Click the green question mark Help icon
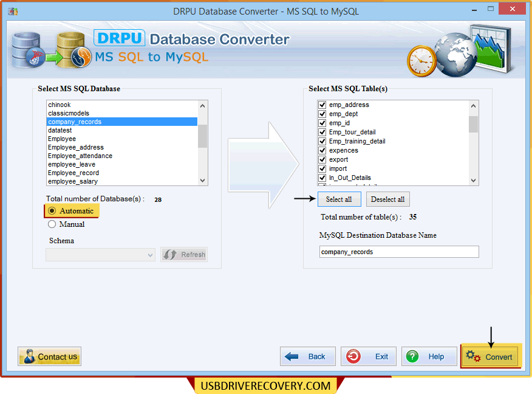Image resolution: width=532 pixels, height=394 pixels. 412,356
